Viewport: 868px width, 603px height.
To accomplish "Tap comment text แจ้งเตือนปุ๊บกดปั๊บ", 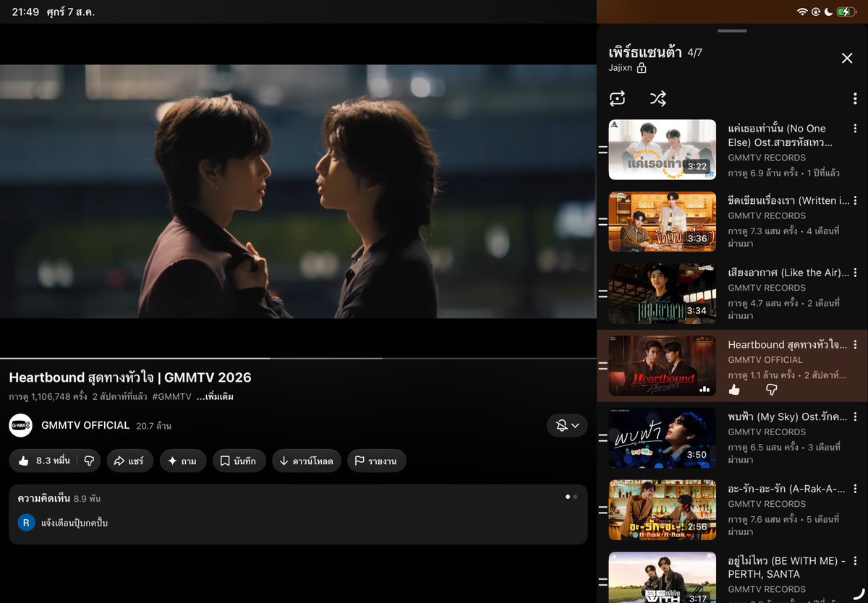I will click(x=75, y=523).
